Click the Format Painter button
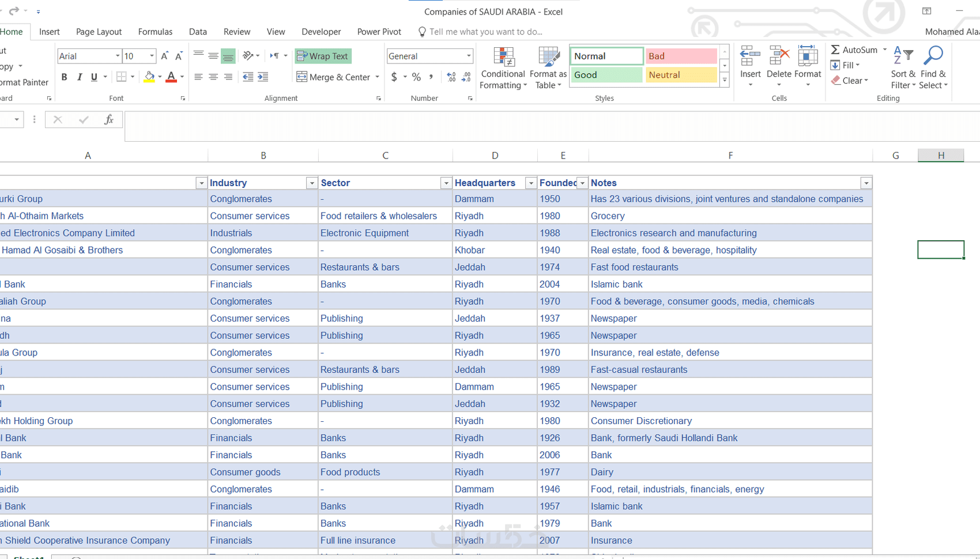The width and height of the screenshot is (980, 559). click(24, 82)
